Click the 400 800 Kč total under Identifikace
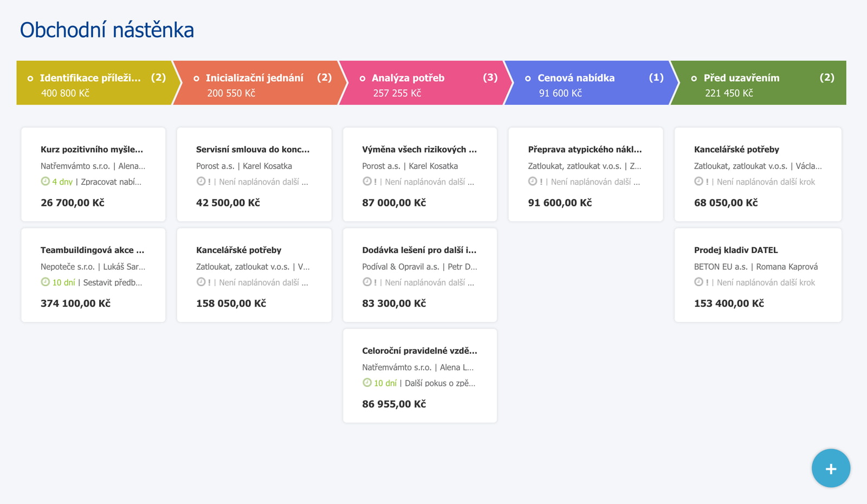Viewport: 867px width, 504px height. point(65,93)
